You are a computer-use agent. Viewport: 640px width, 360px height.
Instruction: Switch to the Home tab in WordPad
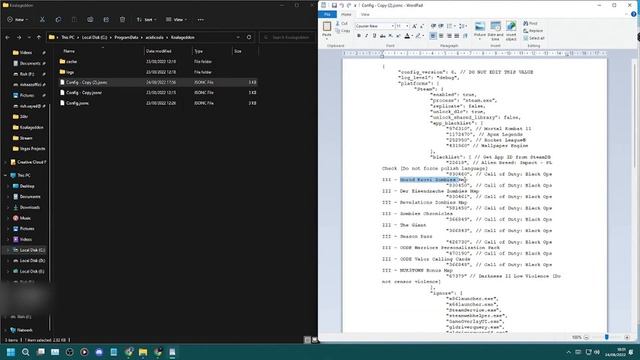coord(346,14)
